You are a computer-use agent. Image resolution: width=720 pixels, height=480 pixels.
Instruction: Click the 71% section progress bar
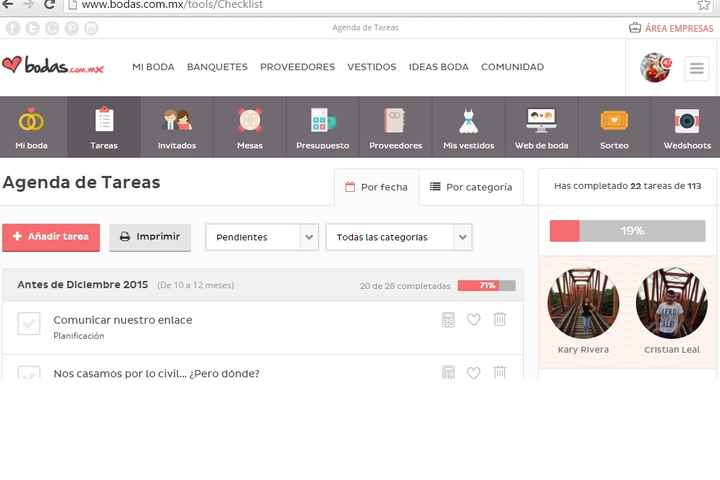click(487, 285)
